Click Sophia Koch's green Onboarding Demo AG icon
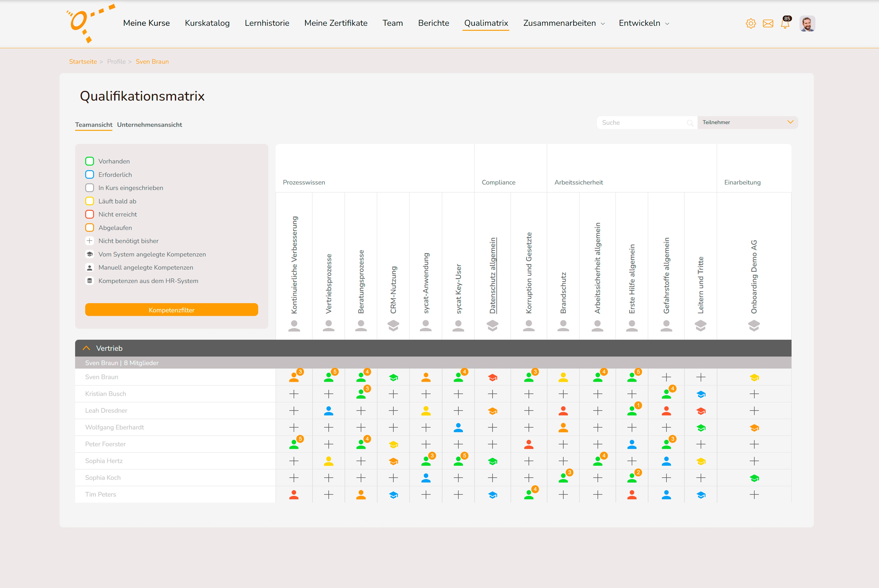The width and height of the screenshot is (879, 588). [754, 478]
